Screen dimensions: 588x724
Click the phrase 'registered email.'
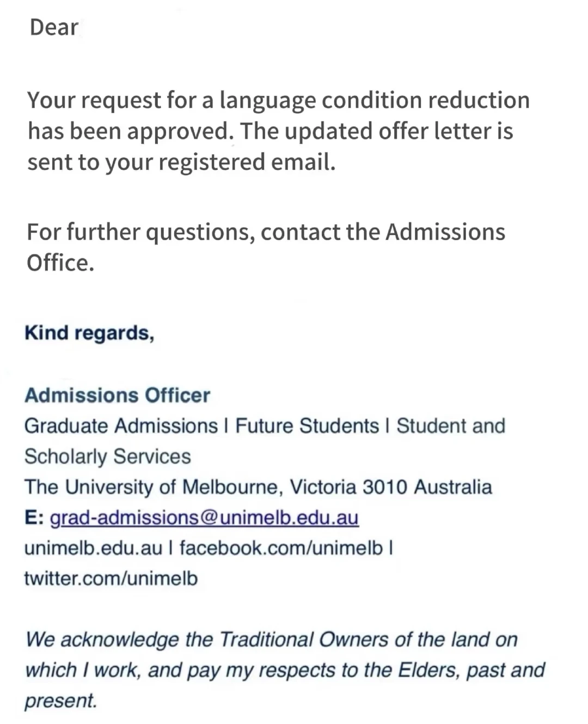pyautogui.click(x=247, y=163)
